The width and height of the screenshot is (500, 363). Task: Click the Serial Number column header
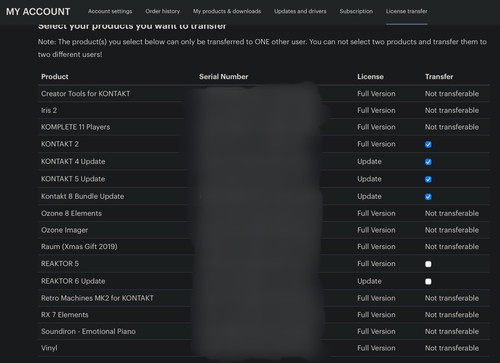click(224, 77)
